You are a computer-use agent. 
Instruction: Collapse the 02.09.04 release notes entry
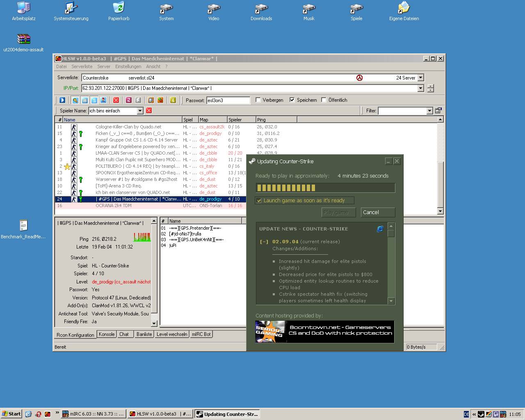pos(264,242)
